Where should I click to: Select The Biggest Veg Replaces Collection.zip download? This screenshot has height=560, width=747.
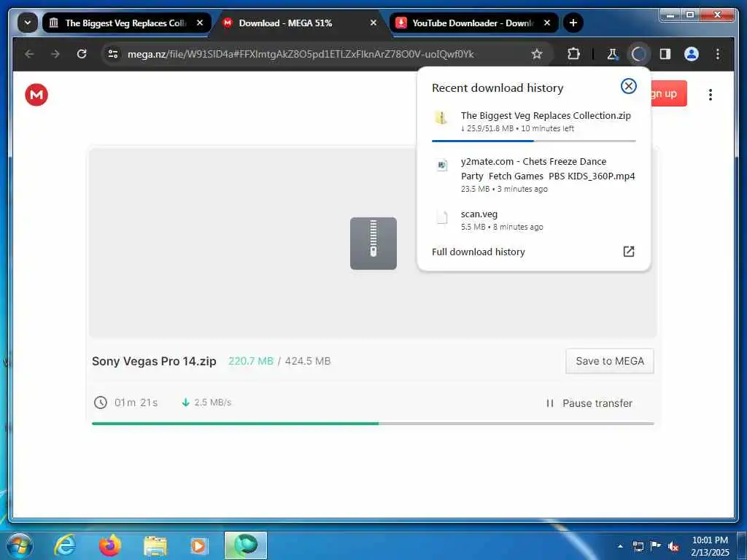(x=533, y=122)
